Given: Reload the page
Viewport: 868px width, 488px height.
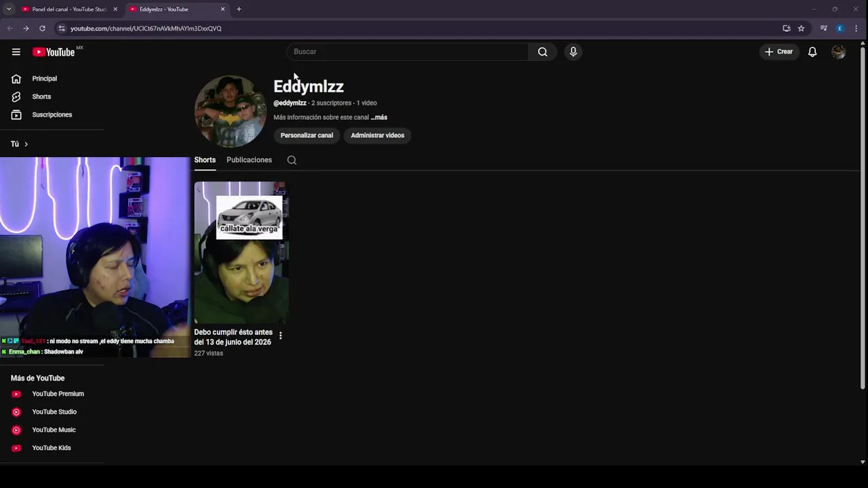Looking at the screenshot, I should 42,28.
